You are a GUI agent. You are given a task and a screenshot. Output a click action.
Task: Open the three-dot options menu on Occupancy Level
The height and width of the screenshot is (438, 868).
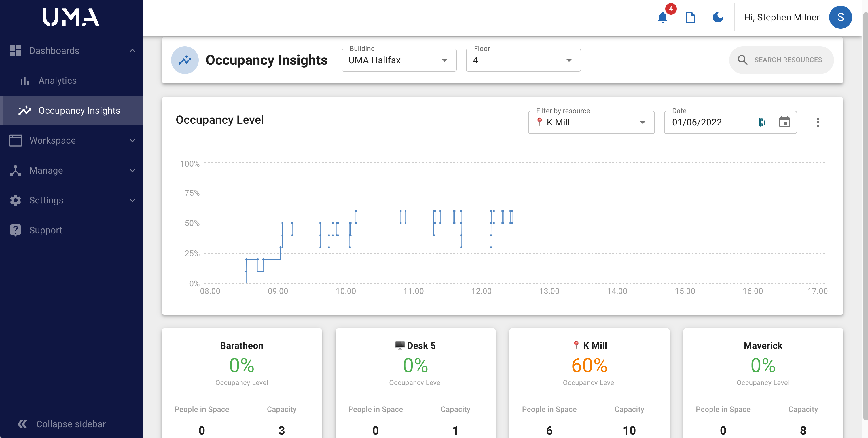pos(817,122)
